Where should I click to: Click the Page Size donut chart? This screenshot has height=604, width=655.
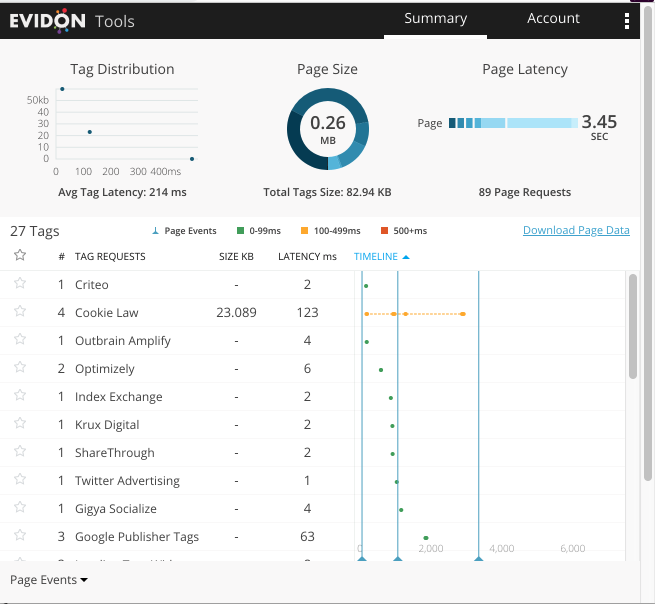[x=327, y=130]
